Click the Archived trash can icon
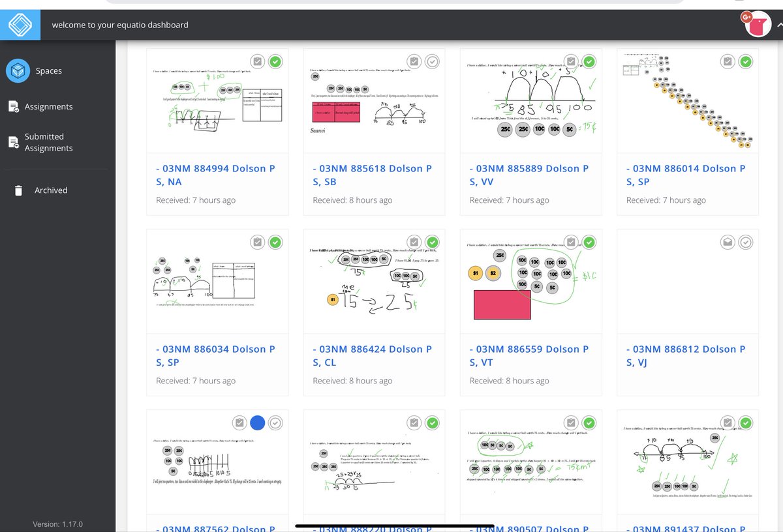Screen dimensions: 783x532 tap(18, 190)
